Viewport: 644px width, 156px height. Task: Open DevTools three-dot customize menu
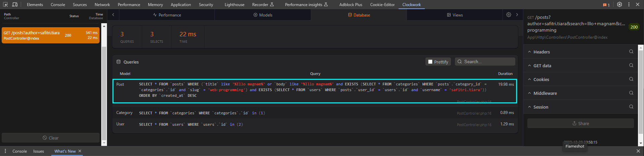tap(629, 4)
